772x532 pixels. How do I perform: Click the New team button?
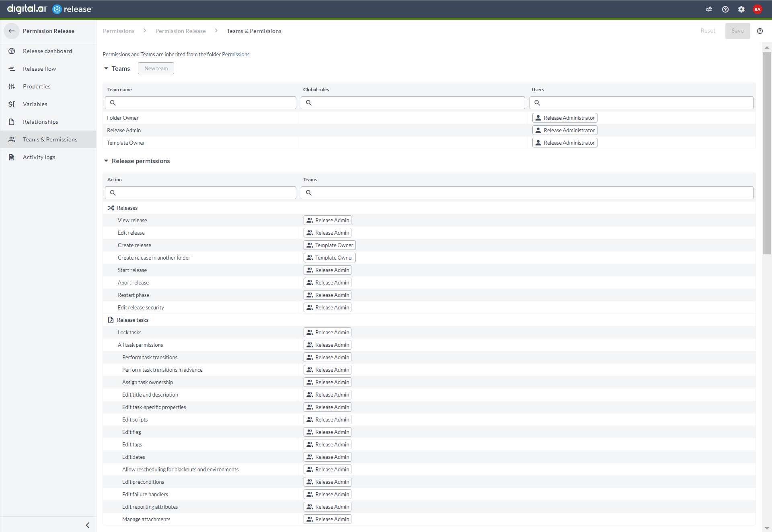click(156, 68)
